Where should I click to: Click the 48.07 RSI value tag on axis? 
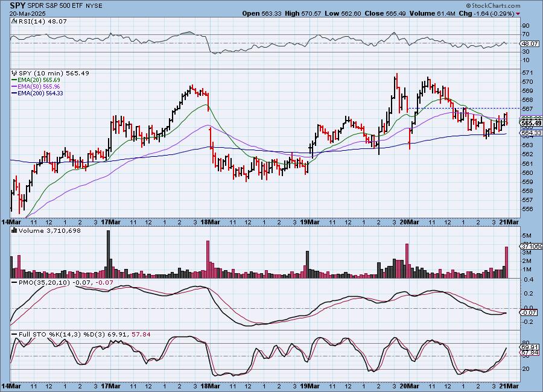pyautogui.click(x=529, y=43)
